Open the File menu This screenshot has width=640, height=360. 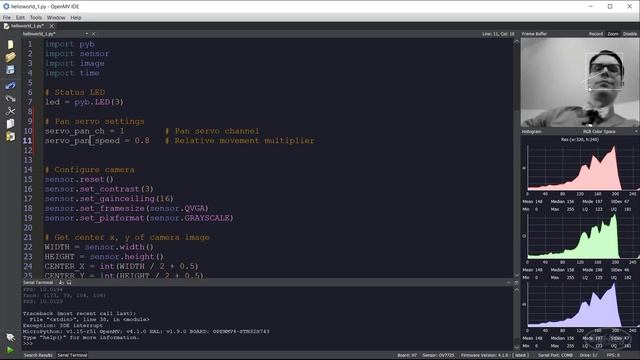pos(7,18)
